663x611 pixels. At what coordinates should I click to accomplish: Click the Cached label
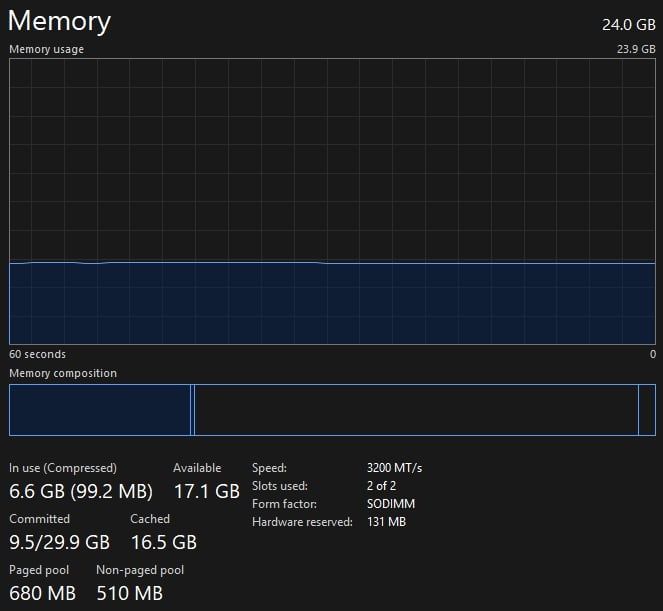coord(150,519)
